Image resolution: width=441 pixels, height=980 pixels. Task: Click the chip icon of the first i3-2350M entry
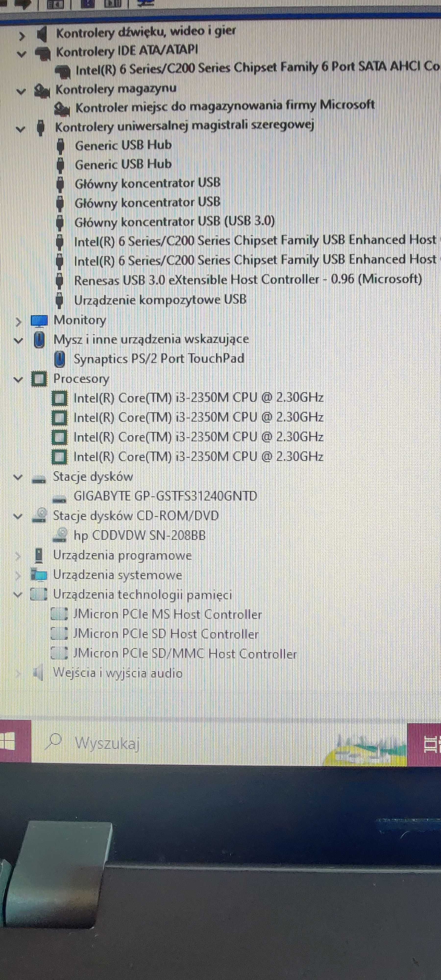[59, 398]
